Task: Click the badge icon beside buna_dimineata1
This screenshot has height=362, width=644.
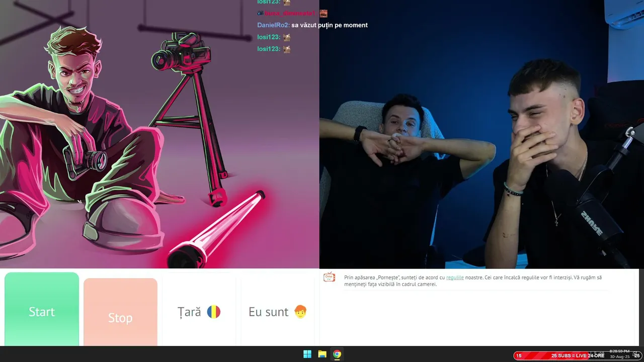Action: click(x=260, y=14)
